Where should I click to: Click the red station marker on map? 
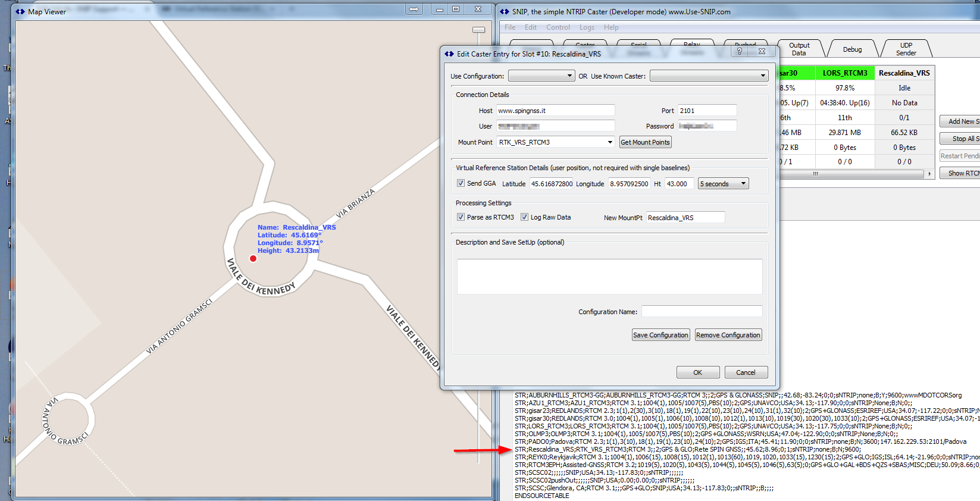[253, 258]
